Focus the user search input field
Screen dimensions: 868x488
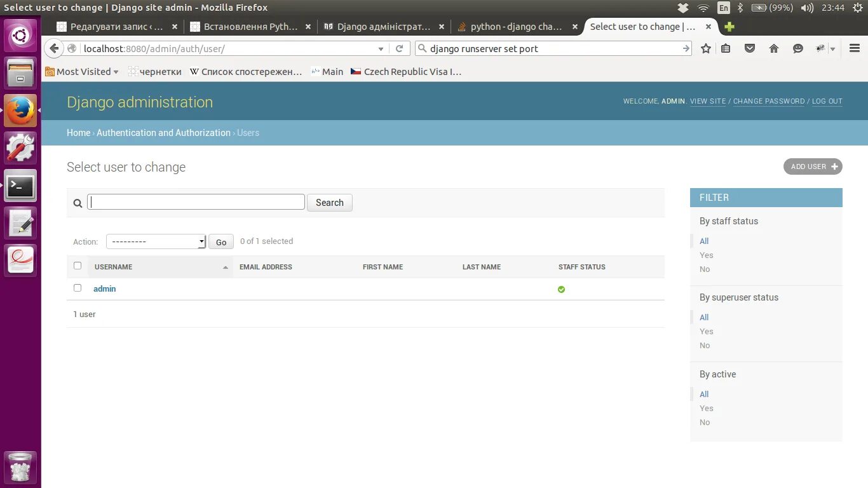196,202
